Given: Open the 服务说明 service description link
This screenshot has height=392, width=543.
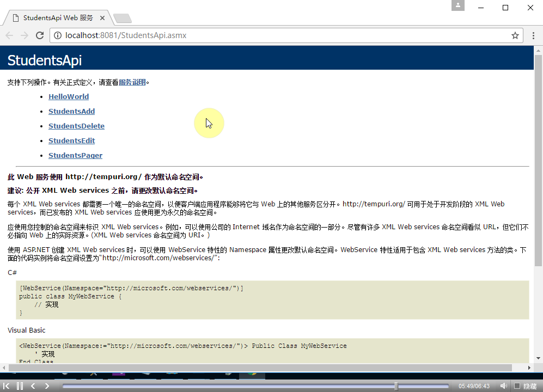Looking at the screenshot, I should (132, 82).
